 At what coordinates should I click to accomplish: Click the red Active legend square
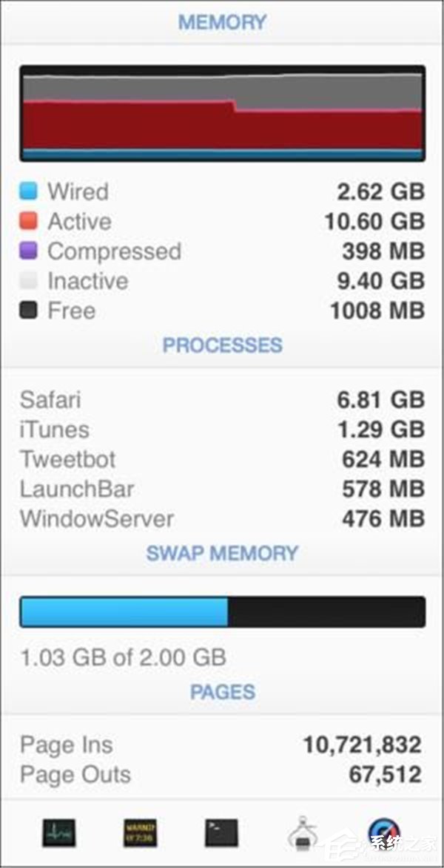[x=28, y=221]
